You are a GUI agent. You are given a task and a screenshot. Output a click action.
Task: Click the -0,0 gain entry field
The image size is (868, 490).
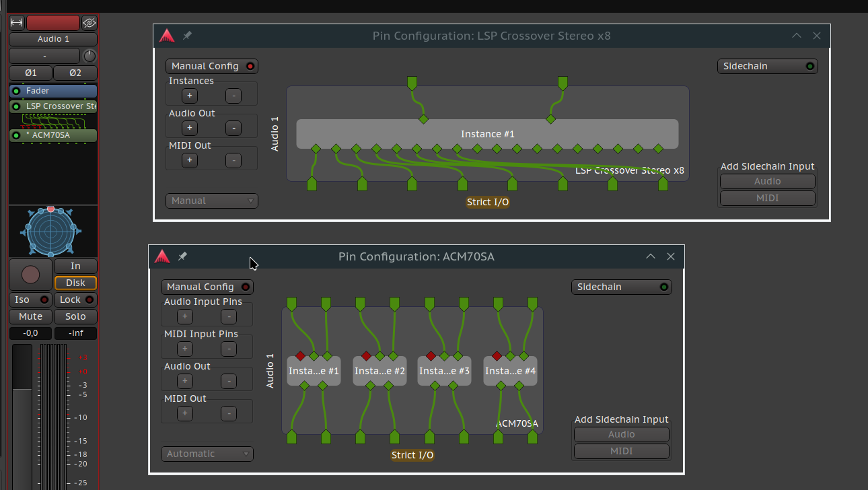pos(30,333)
